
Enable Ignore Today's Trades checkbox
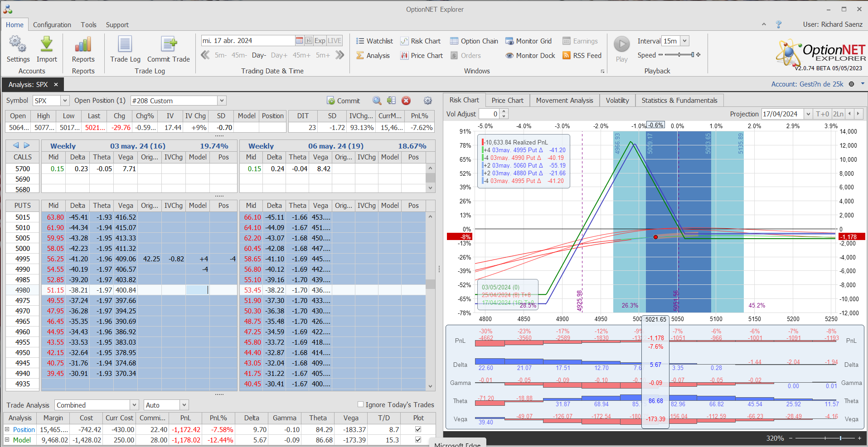pyautogui.click(x=361, y=404)
